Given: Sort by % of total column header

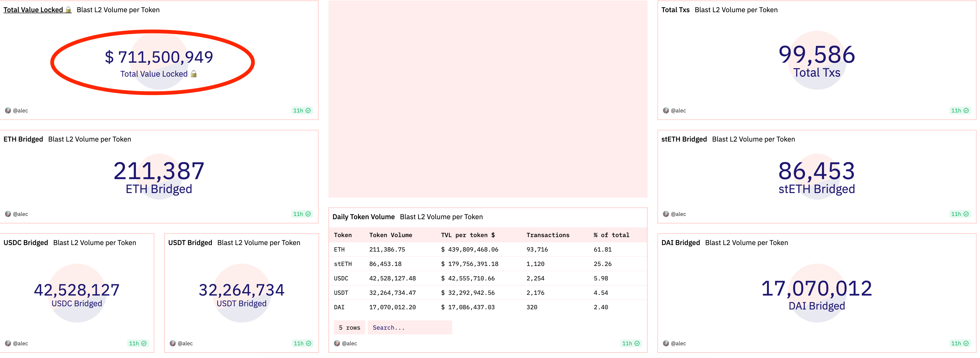Looking at the screenshot, I should [x=611, y=235].
